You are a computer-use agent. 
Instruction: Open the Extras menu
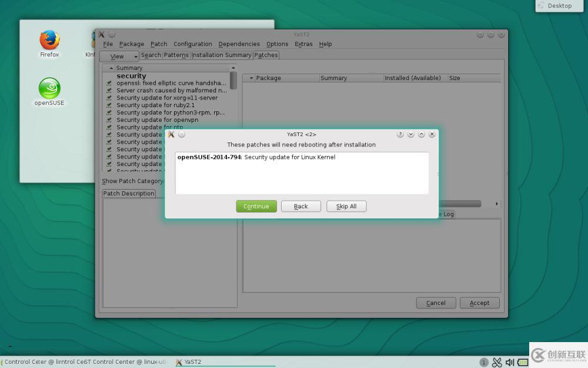click(x=303, y=44)
